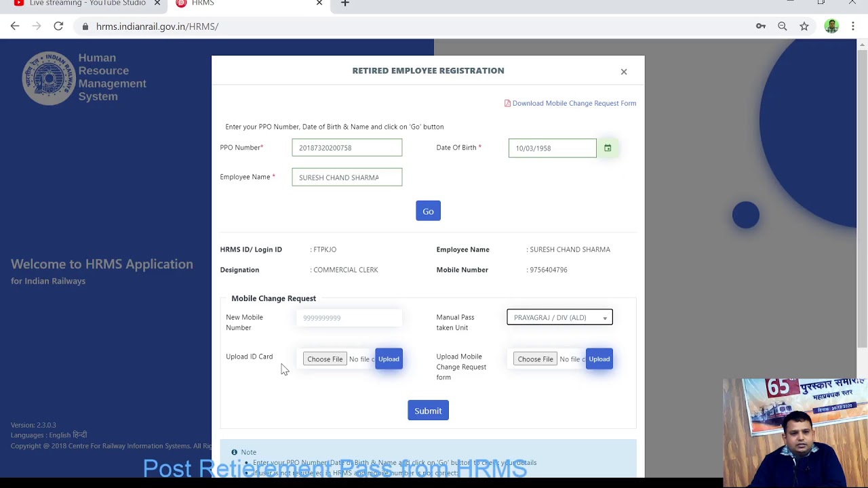Image resolution: width=868 pixels, height=488 pixels.
Task: Click the PDF icon beside Download Mobile Change Request Form
Action: click(x=507, y=104)
